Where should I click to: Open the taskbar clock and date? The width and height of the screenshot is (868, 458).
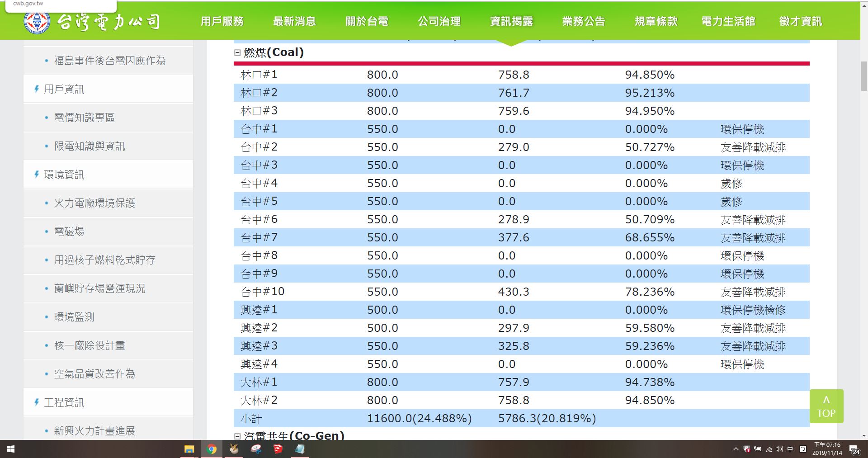click(827, 449)
